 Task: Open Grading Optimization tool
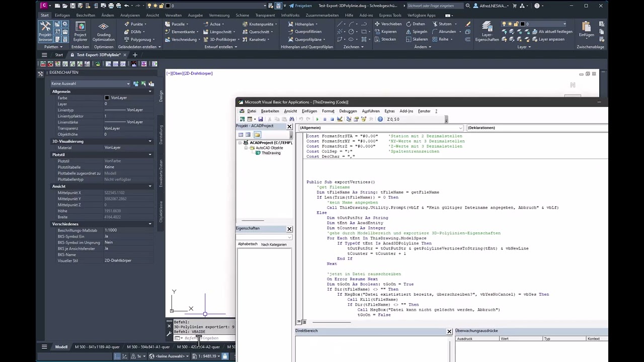pyautogui.click(x=103, y=32)
